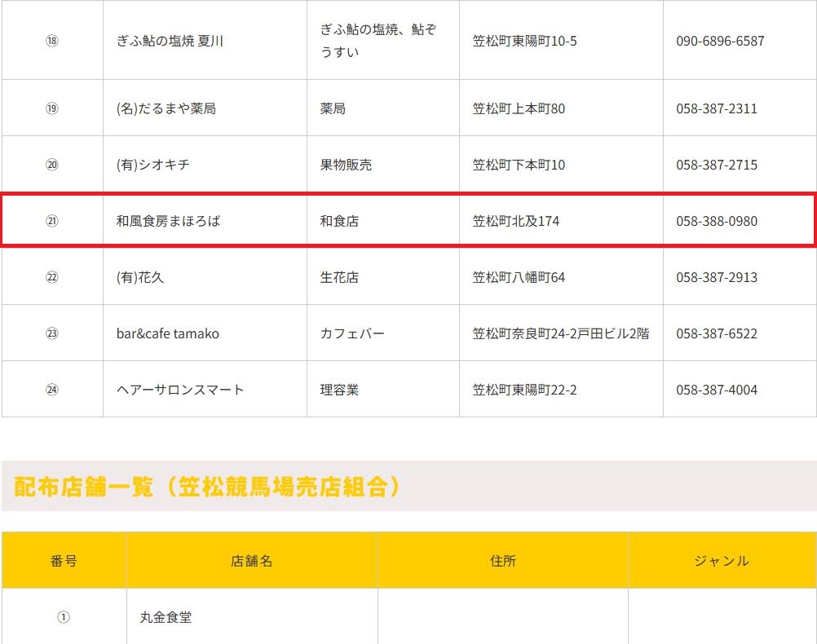817x644 pixels.
Task: Click the address 笠松町北及174
Action: point(516,221)
